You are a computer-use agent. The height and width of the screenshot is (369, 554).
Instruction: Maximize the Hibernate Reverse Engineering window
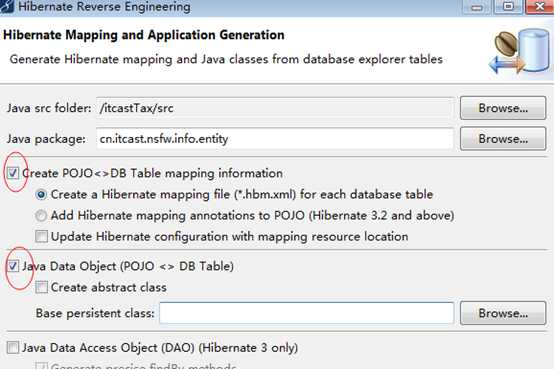508,7
